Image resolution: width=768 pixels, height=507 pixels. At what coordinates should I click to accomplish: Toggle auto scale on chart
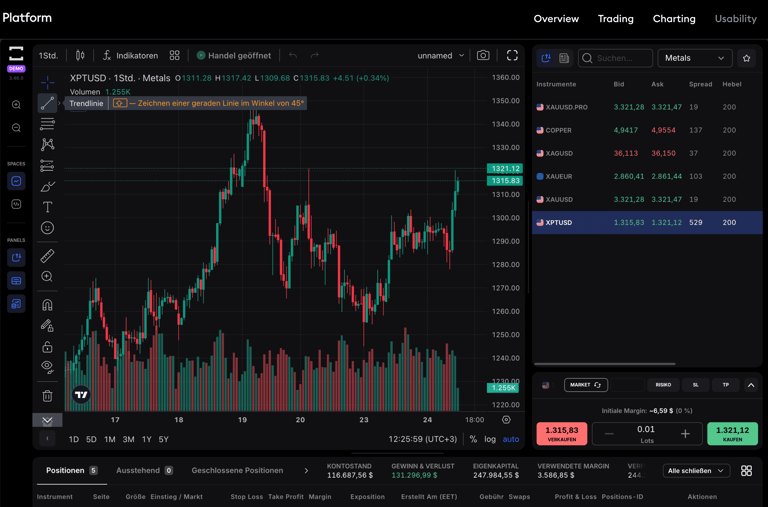511,439
